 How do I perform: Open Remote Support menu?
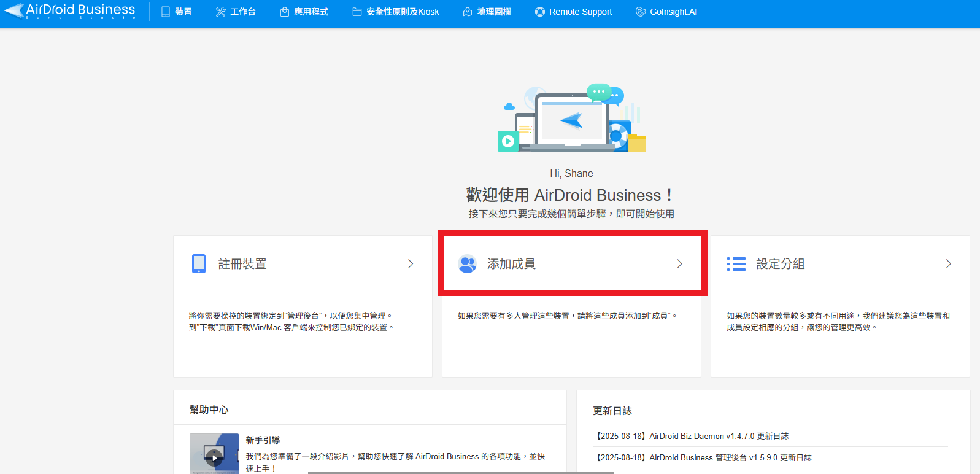point(574,12)
